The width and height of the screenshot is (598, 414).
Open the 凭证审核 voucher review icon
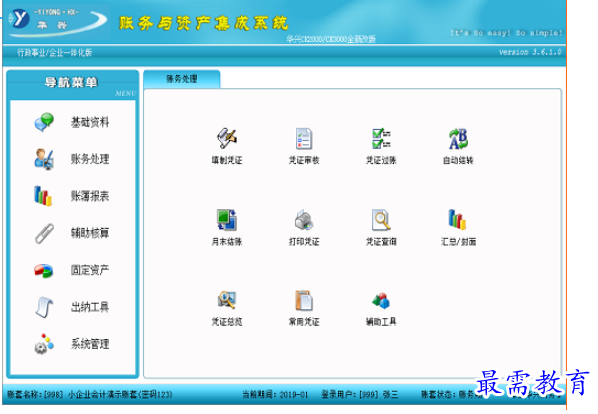click(x=304, y=138)
